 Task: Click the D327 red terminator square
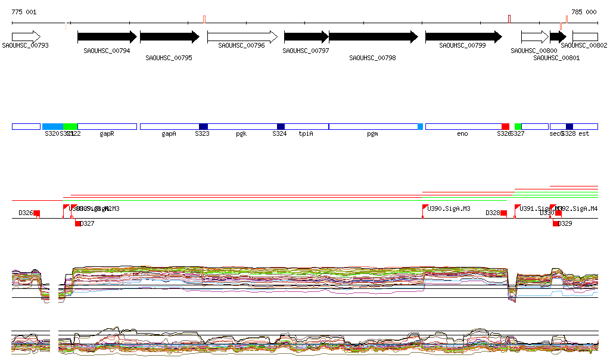click(77, 223)
